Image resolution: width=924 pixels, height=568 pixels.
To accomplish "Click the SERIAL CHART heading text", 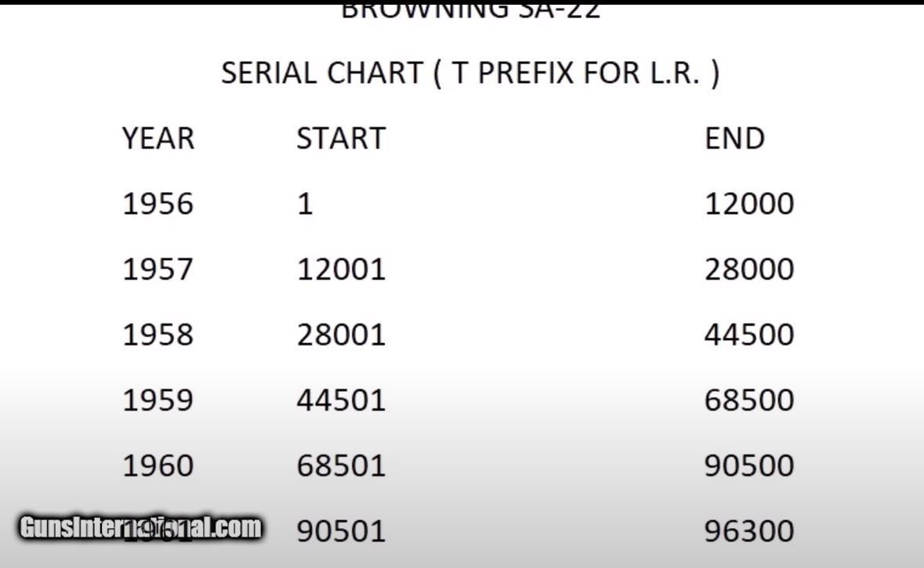I will 469,74.
